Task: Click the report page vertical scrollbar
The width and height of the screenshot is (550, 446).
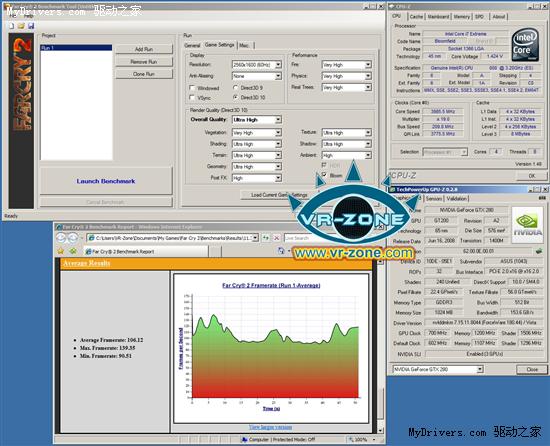Action: pos(380,346)
